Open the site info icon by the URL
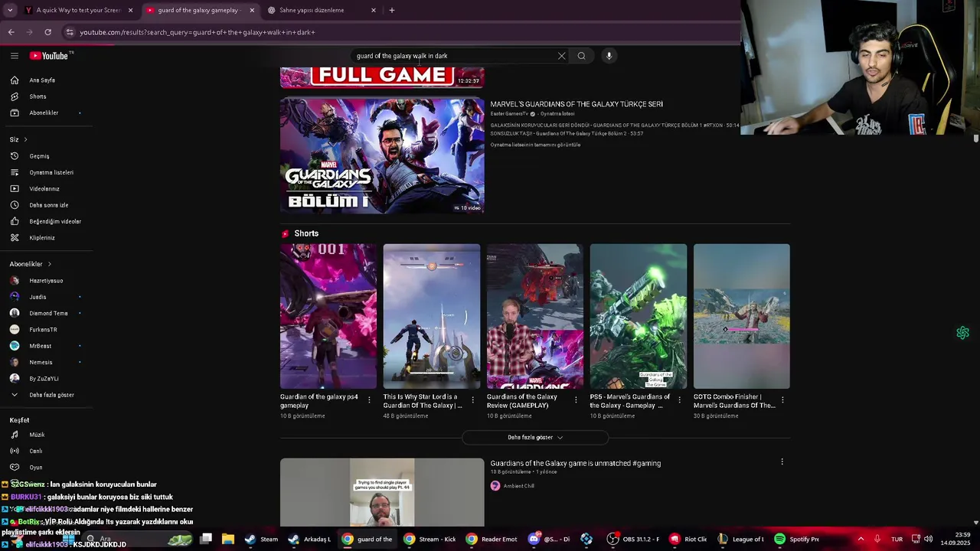Viewport: 980px width, 551px height. click(70, 32)
